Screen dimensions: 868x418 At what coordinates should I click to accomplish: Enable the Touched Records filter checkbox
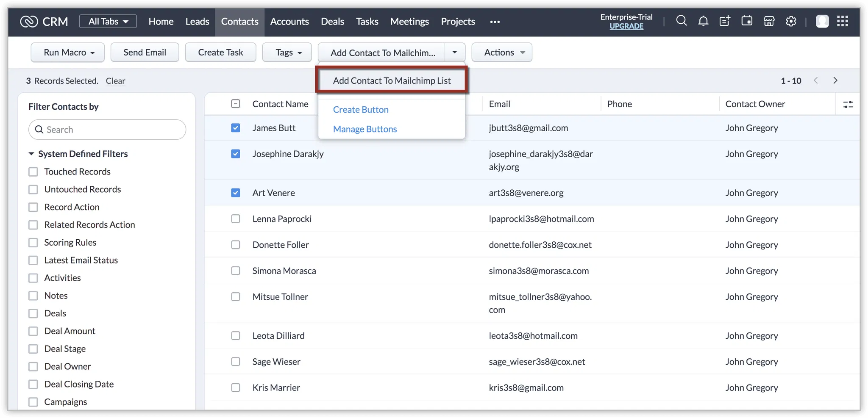[33, 172]
